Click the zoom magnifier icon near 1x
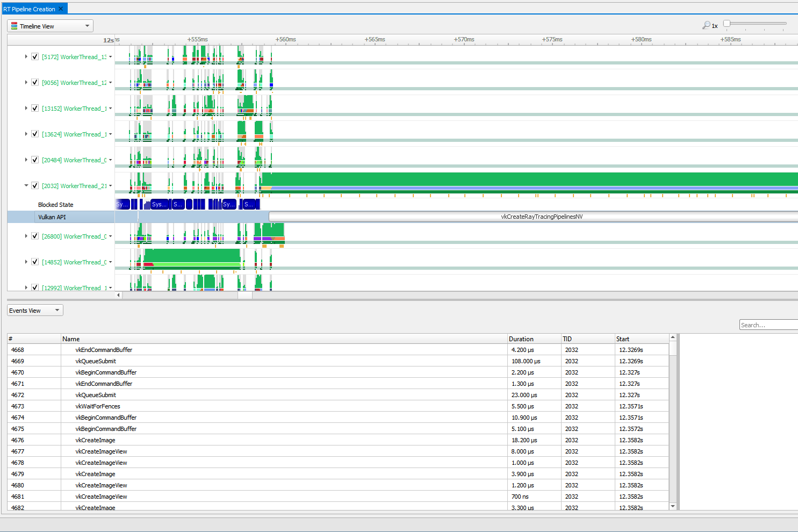The image size is (798, 532). (706, 25)
